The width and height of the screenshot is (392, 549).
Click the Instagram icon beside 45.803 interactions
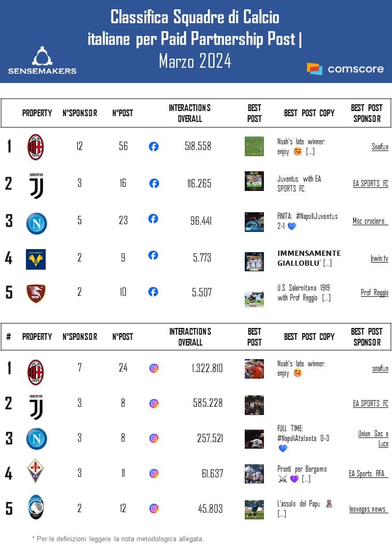(154, 509)
